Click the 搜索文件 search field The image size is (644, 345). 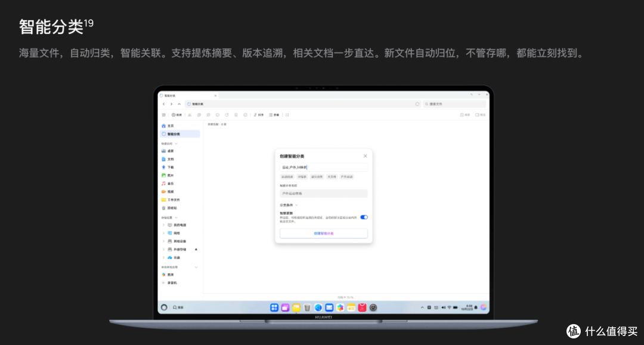pyautogui.click(x=454, y=104)
